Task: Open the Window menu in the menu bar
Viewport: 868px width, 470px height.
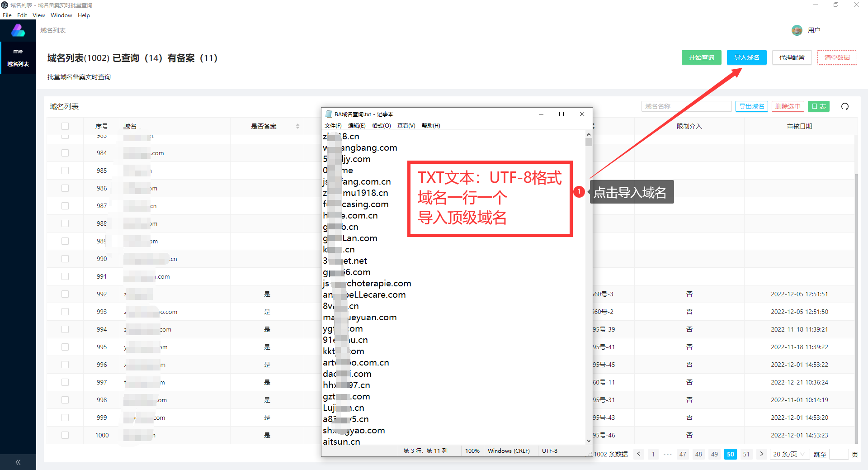Action: coord(61,15)
